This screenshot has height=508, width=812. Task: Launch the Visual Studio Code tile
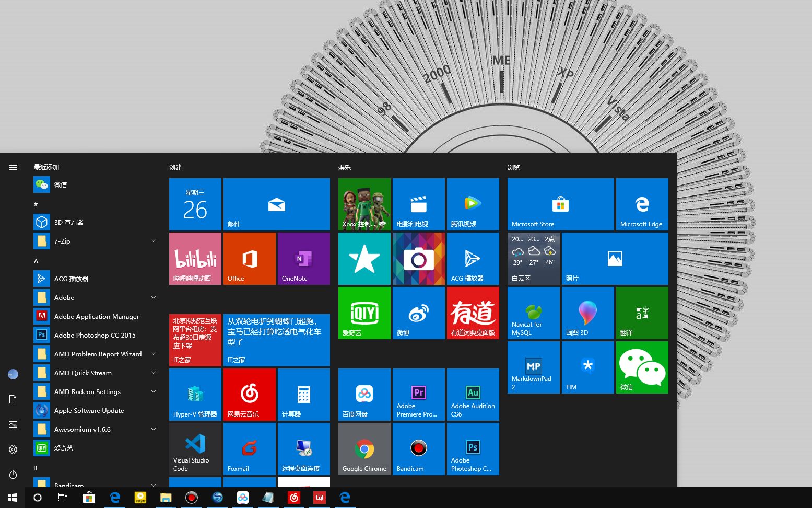coord(195,449)
